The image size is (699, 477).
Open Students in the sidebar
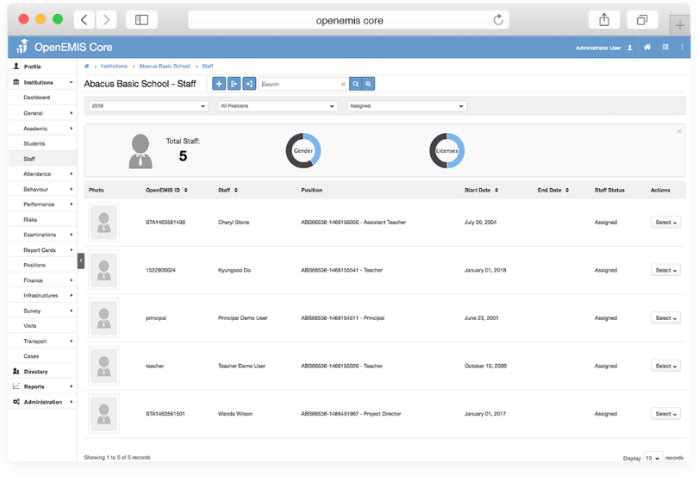coord(43,144)
